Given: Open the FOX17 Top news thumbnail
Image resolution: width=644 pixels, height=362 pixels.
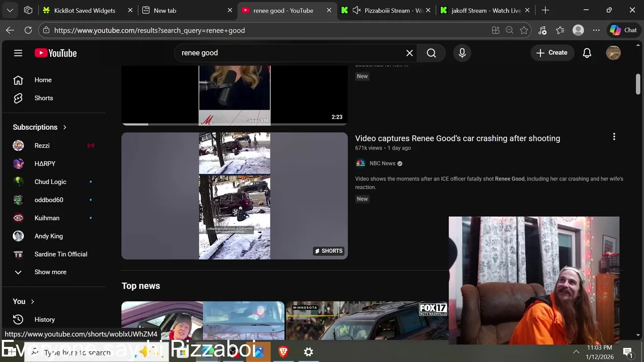Looking at the screenshot, I should tap(367, 321).
